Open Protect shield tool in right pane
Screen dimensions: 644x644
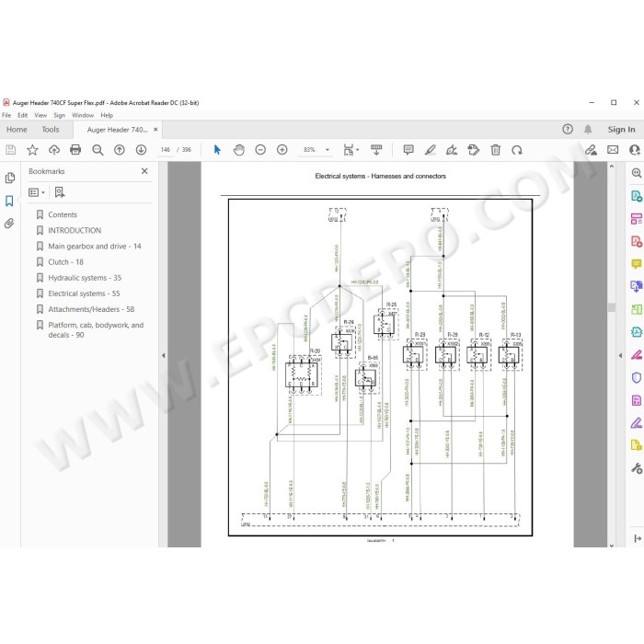[637, 378]
